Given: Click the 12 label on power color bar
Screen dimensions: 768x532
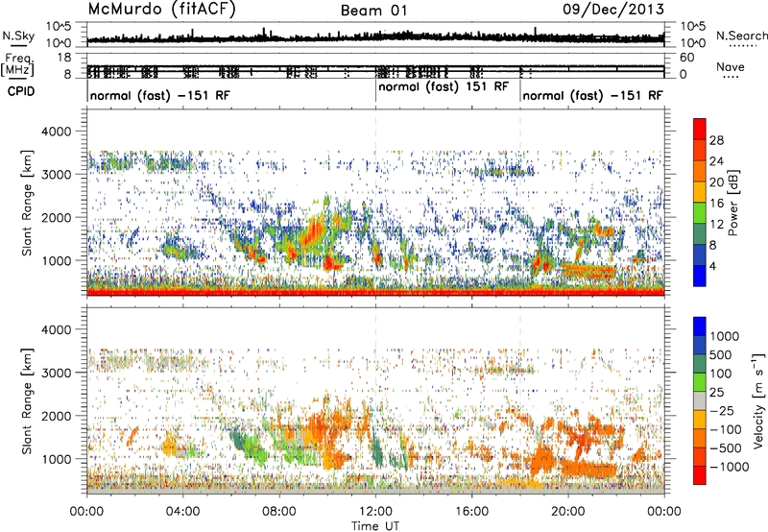Looking at the screenshot, I should tap(716, 225).
